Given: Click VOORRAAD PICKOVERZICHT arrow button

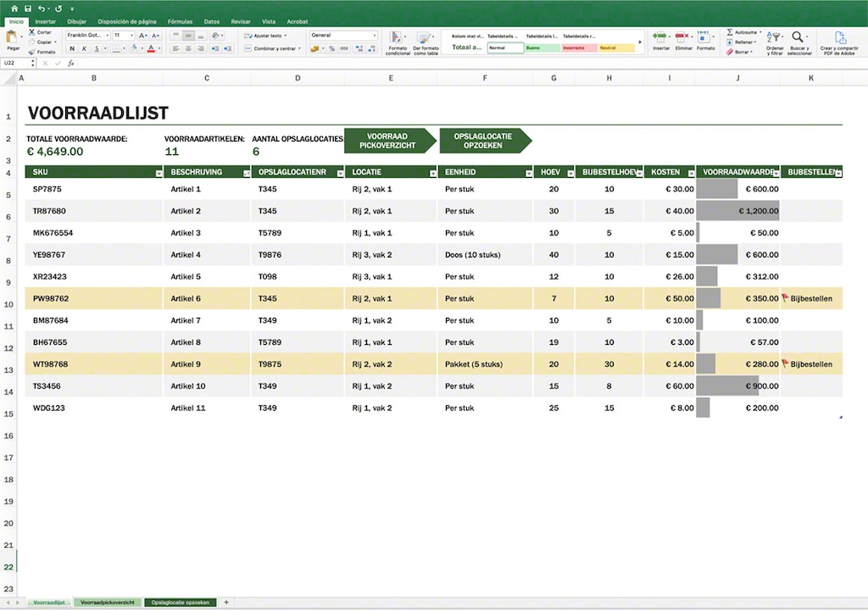Looking at the screenshot, I should (x=390, y=141).
